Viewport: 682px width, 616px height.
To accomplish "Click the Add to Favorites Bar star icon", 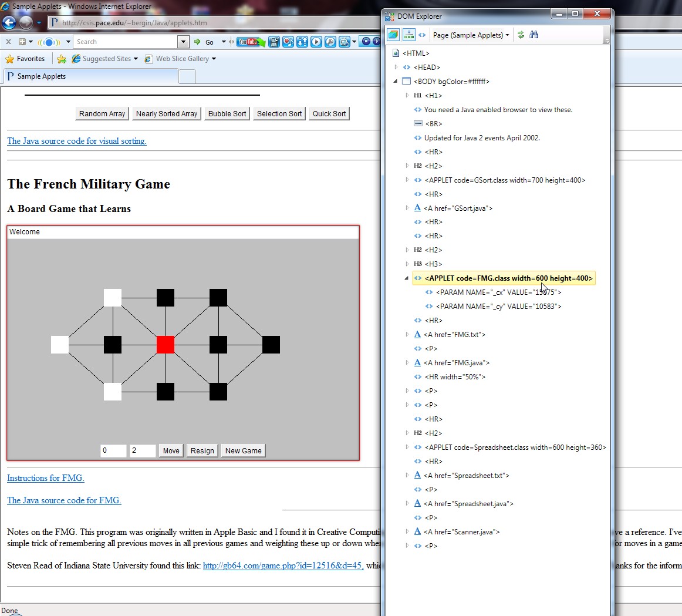I will coord(61,59).
